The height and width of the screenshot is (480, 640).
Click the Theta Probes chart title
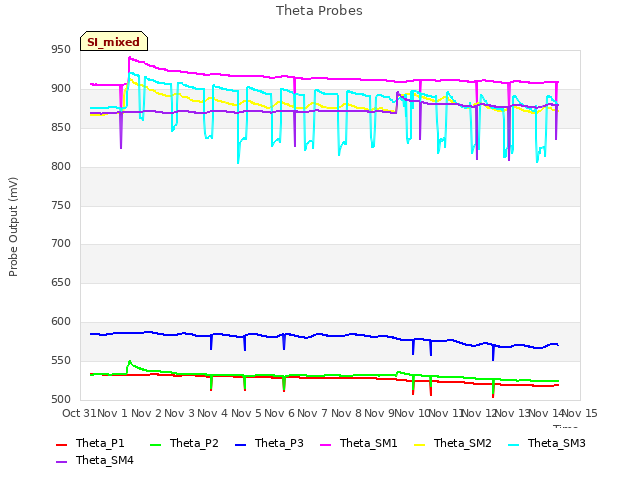[319, 11]
